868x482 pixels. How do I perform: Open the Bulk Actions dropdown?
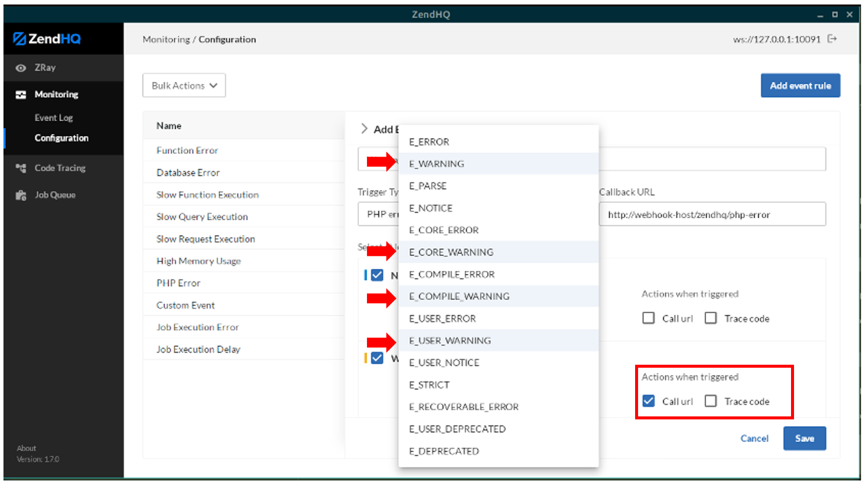click(184, 85)
